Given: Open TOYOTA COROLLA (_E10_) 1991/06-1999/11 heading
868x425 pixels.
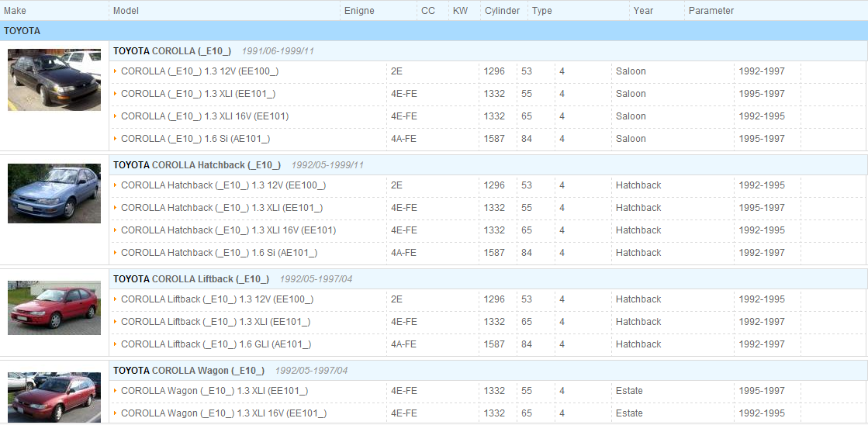Looking at the screenshot, I should (x=213, y=51).
